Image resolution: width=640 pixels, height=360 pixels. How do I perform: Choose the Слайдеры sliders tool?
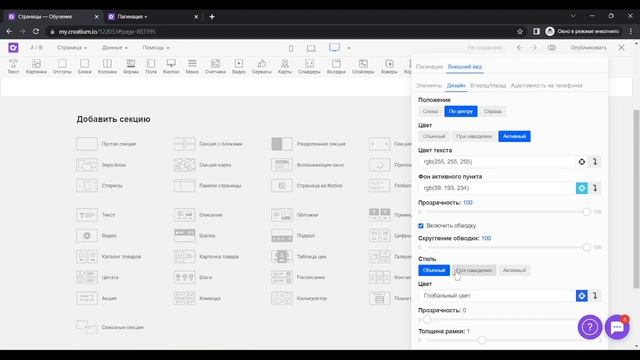[309, 66]
